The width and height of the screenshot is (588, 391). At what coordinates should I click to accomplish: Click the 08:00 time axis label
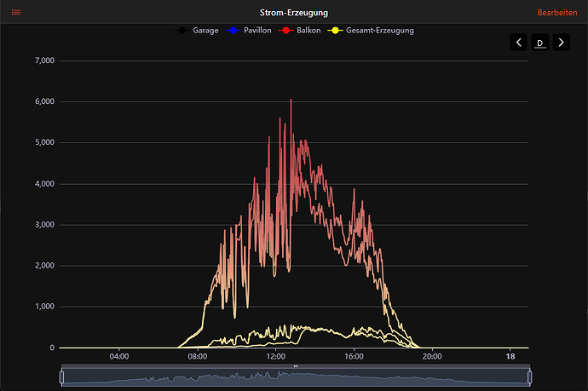(x=197, y=357)
